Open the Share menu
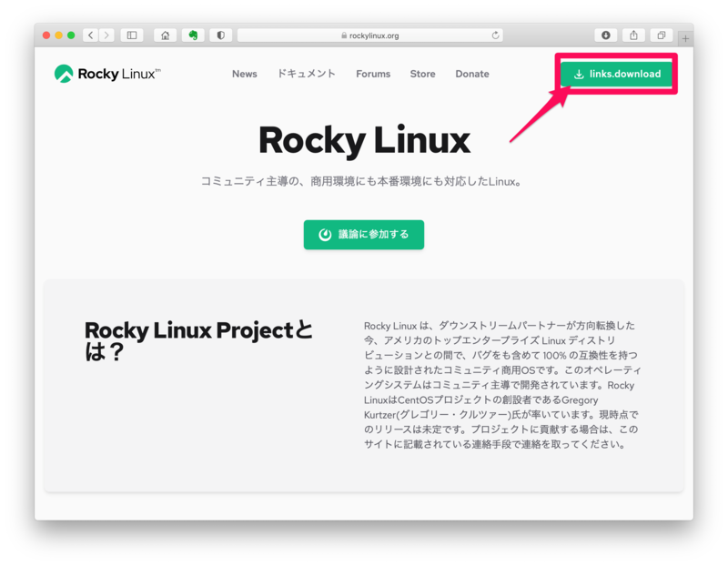The image size is (728, 566). (633, 35)
